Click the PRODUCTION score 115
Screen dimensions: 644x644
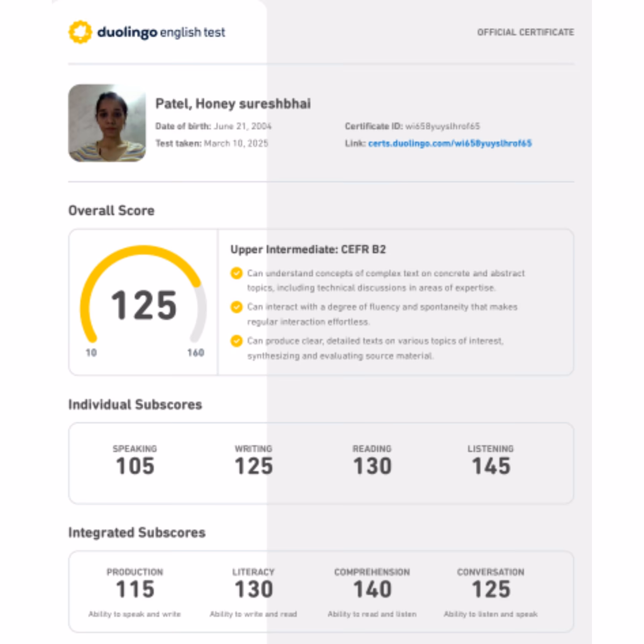[x=135, y=589]
